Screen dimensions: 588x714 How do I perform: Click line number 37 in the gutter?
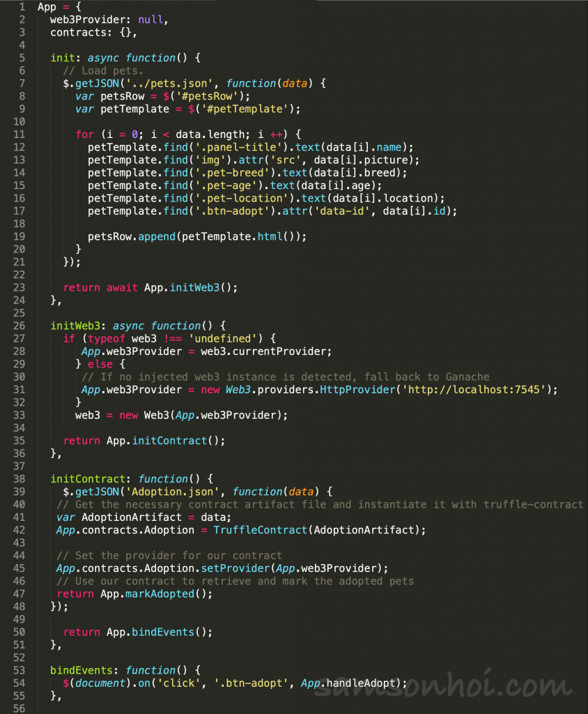pos(19,466)
